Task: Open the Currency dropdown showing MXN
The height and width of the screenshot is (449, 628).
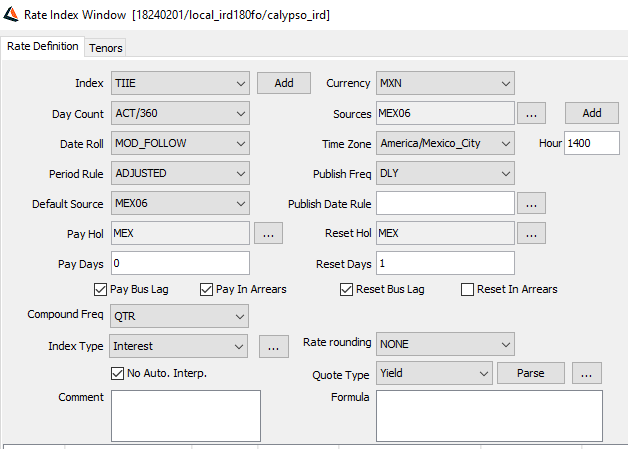Action: pos(445,83)
